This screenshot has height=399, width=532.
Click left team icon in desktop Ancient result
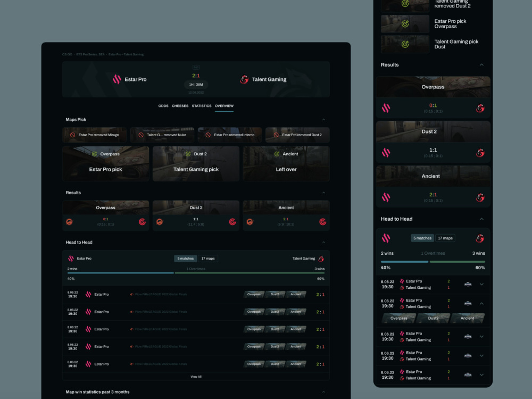click(250, 222)
